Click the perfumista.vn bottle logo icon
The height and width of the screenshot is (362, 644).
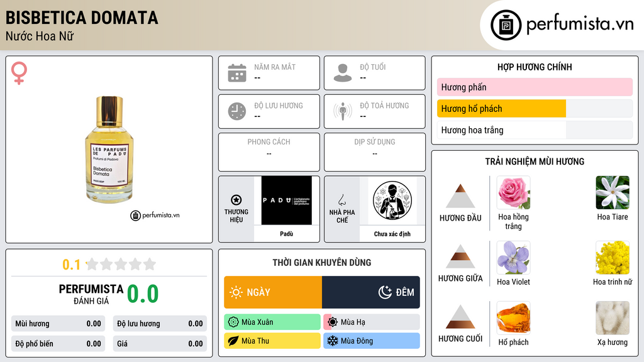tap(506, 25)
